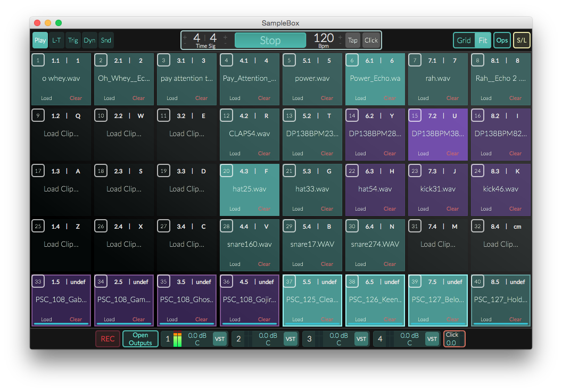Open the S/L save-load button
The image size is (562, 392).
click(x=522, y=40)
